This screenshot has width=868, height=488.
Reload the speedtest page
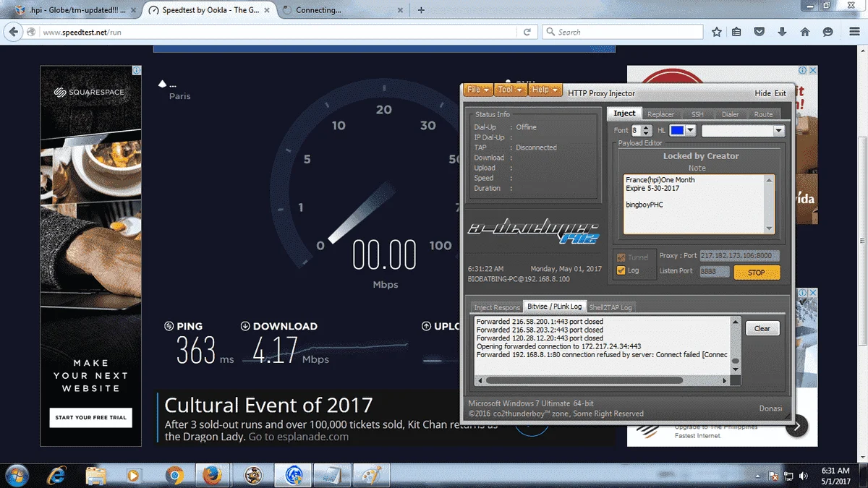point(527,32)
